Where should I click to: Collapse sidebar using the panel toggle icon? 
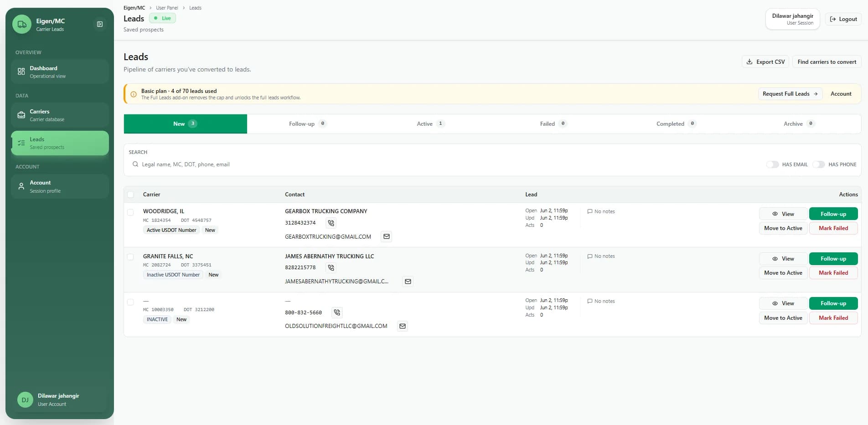click(100, 24)
